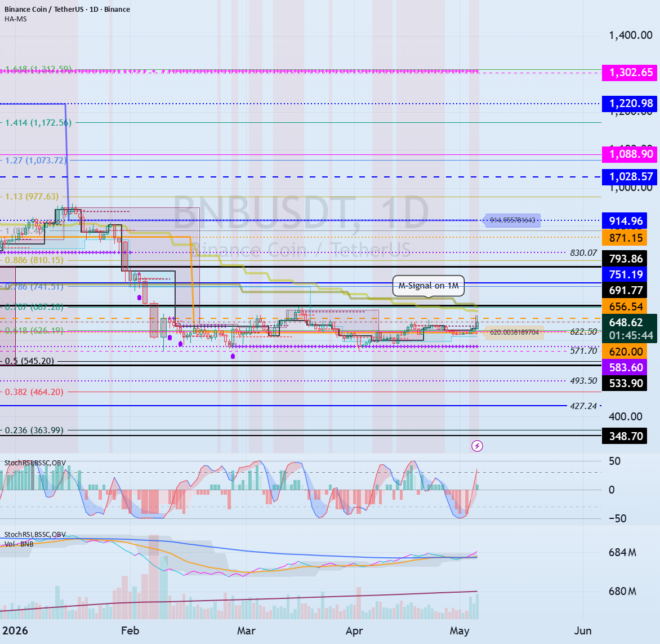Select the purple 583.60 price label
Screen dimensions: 660x644
coord(625,367)
